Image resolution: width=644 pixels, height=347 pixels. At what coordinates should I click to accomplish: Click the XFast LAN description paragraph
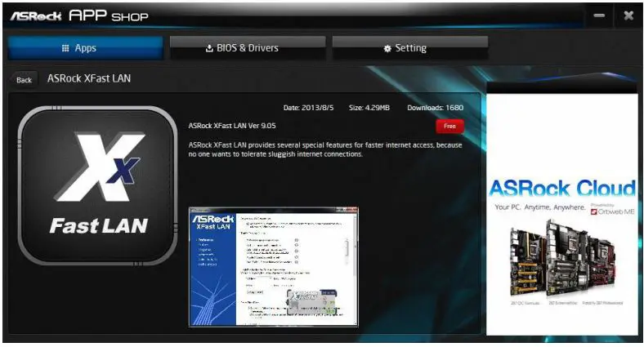[x=325, y=149]
